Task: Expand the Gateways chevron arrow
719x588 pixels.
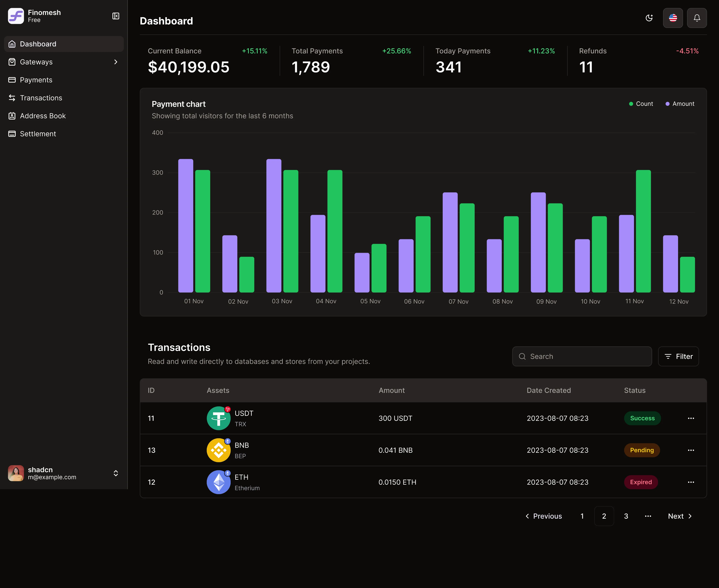Action: [116, 62]
